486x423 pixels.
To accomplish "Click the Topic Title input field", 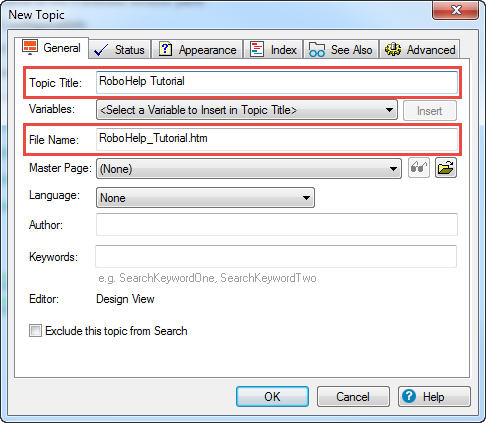I will tap(277, 82).
